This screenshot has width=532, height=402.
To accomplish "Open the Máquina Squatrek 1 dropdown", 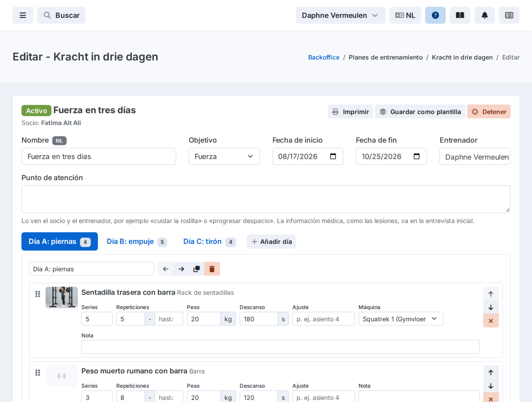I will point(401,319).
